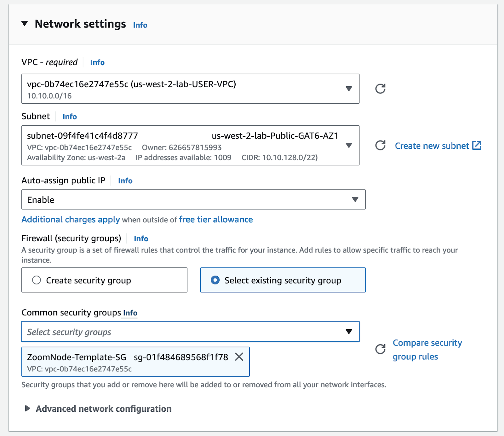This screenshot has height=436, width=504.
Task: Refresh the VPC list
Action: pos(380,89)
